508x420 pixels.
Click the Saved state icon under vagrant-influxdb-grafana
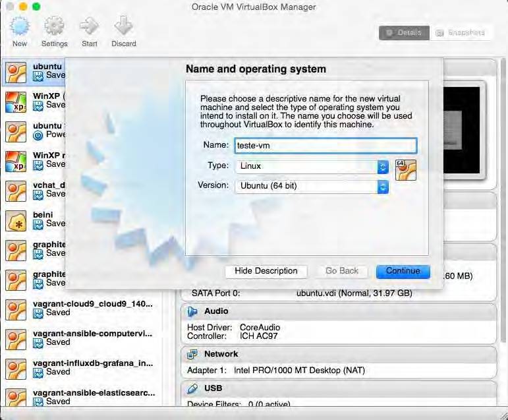click(38, 373)
